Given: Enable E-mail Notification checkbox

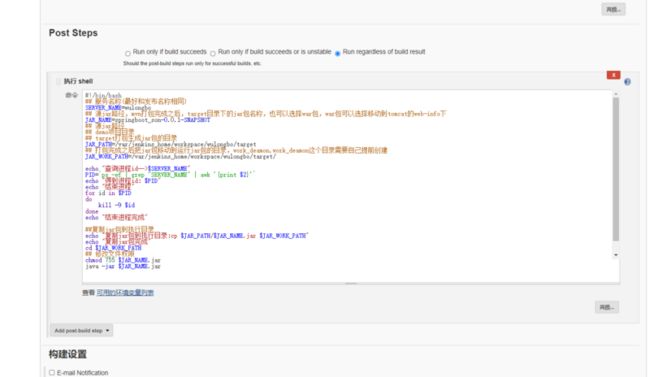Looking at the screenshot, I should pos(52,372).
